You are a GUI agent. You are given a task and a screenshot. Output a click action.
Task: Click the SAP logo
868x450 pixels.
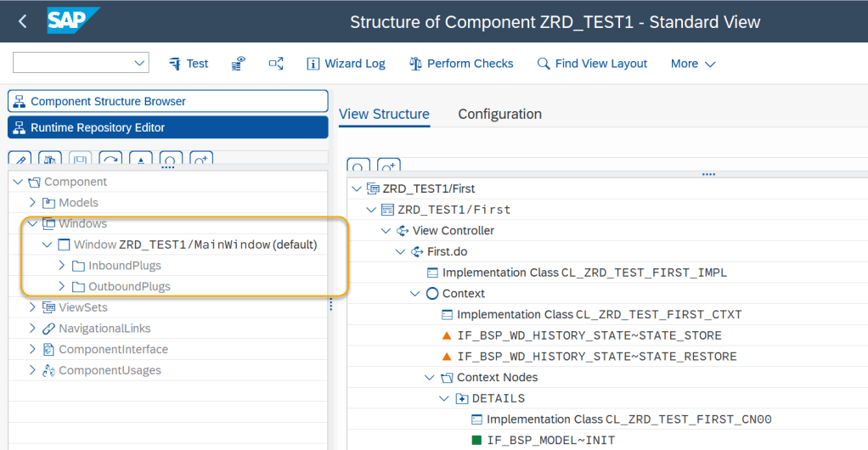[x=73, y=21]
